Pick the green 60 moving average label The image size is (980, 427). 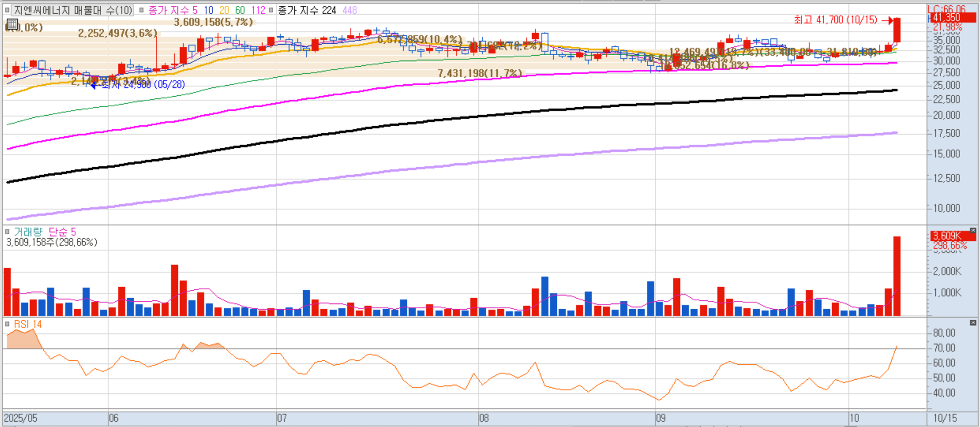pyautogui.click(x=240, y=10)
